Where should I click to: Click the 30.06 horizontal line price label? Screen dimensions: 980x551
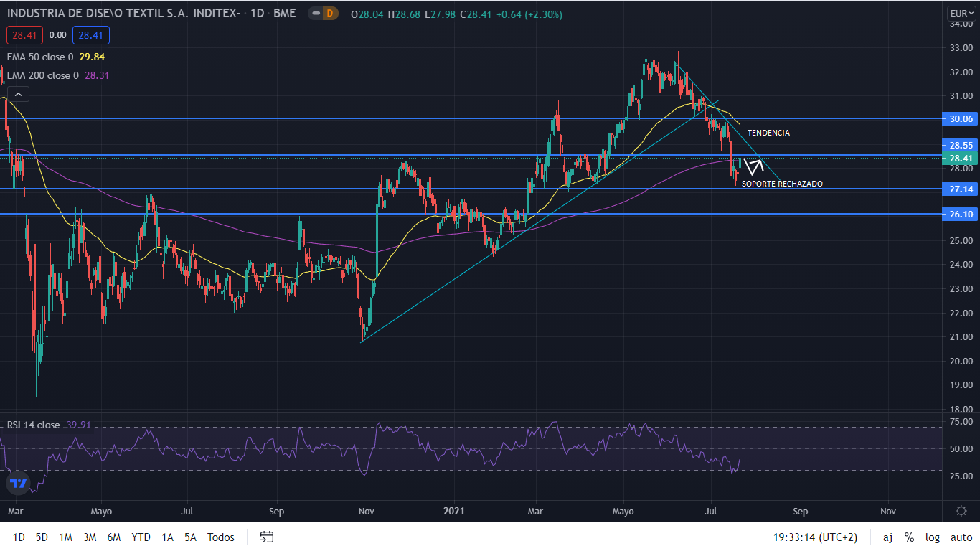point(960,118)
